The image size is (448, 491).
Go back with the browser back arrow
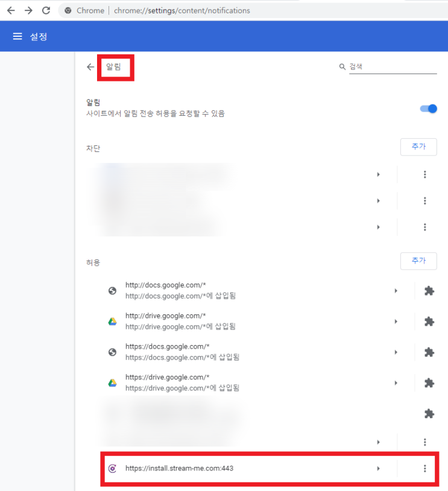(11, 11)
